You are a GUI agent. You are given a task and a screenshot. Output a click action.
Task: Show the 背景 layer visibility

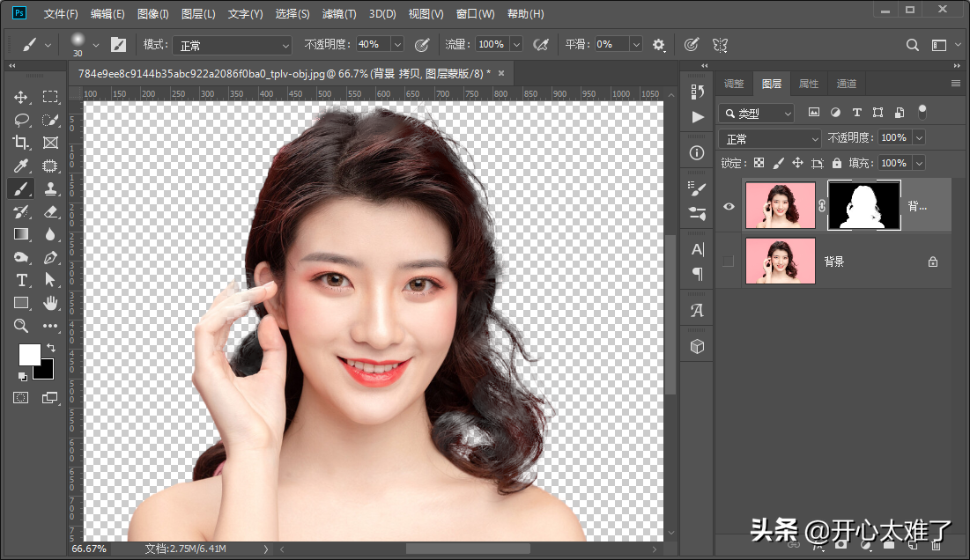pyautogui.click(x=729, y=262)
